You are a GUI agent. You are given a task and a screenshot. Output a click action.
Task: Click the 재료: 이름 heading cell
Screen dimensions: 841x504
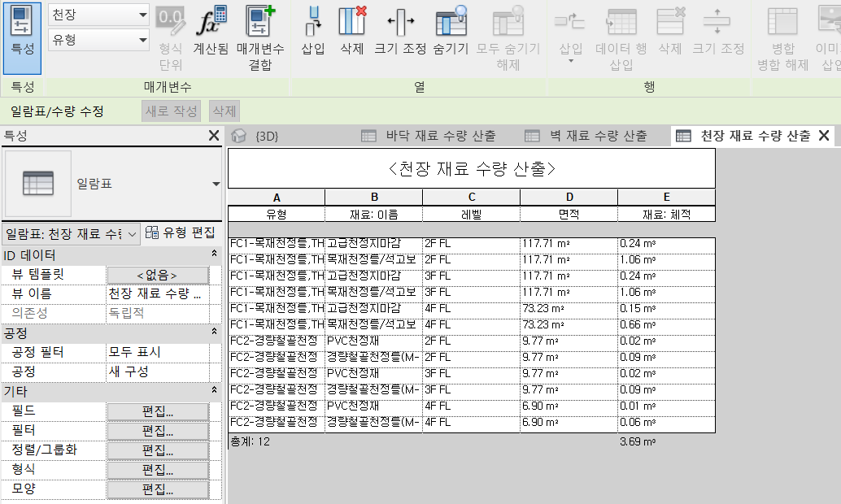374,215
